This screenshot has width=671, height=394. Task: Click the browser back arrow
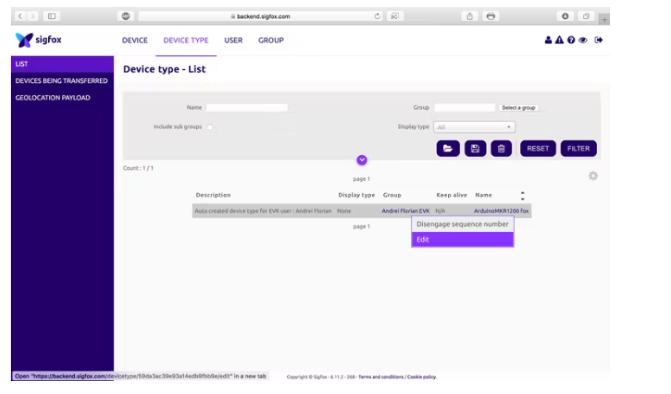20,16
